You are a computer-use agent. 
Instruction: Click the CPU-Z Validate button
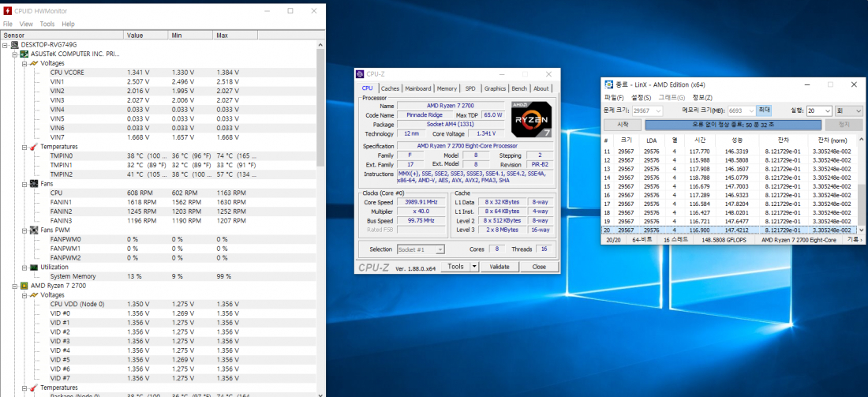pyautogui.click(x=499, y=266)
